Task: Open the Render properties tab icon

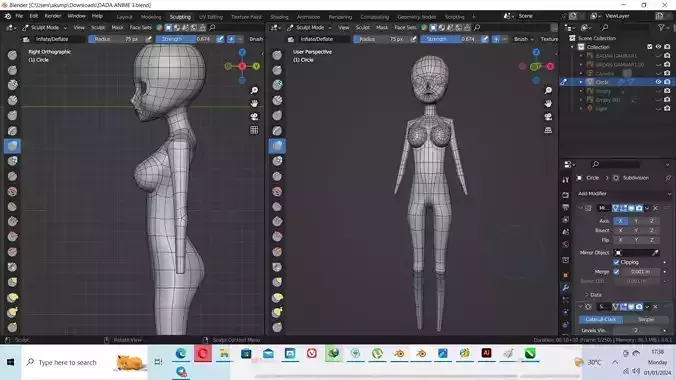Action: [x=566, y=195]
